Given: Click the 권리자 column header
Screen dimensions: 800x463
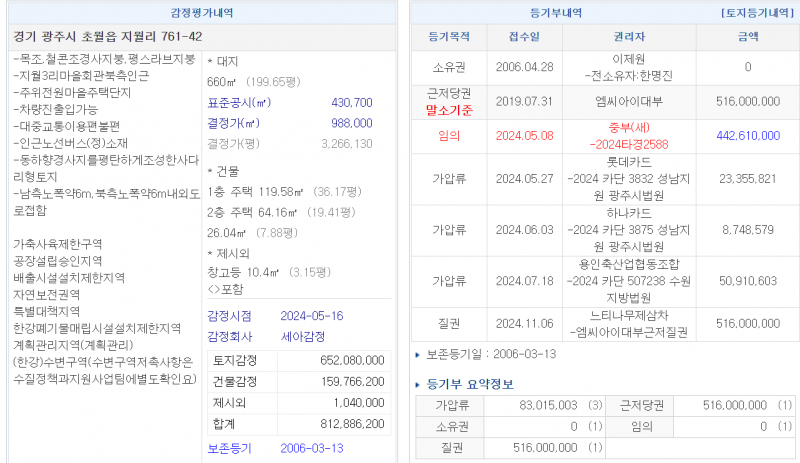Looking at the screenshot, I should pos(629,37).
